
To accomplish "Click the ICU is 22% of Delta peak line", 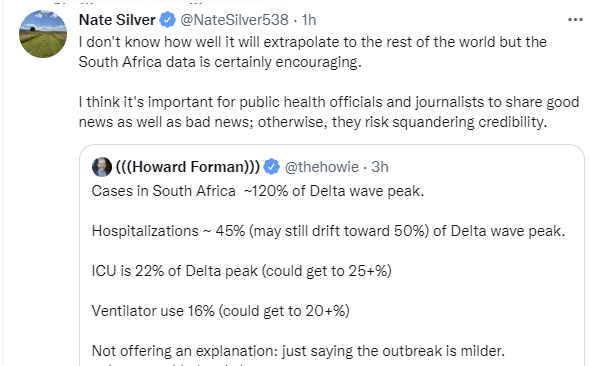I will point(242,271).
